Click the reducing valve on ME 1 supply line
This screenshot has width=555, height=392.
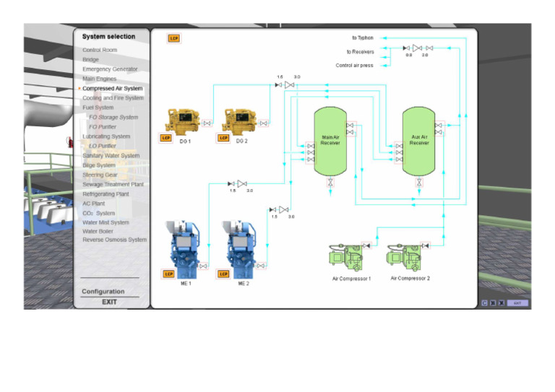click(242, 184)
